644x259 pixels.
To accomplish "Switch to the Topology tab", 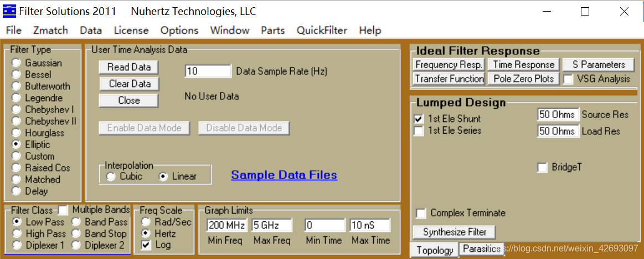I will (435, 250).
